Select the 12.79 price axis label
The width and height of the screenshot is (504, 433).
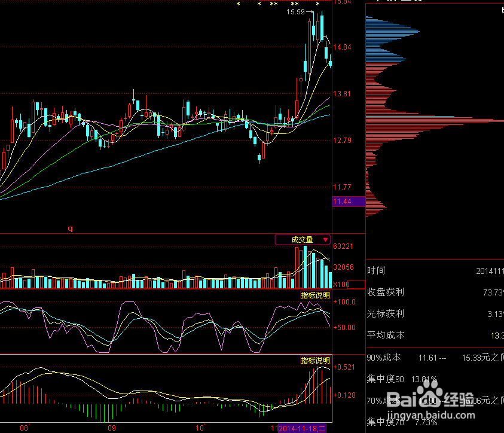(342, 141)
